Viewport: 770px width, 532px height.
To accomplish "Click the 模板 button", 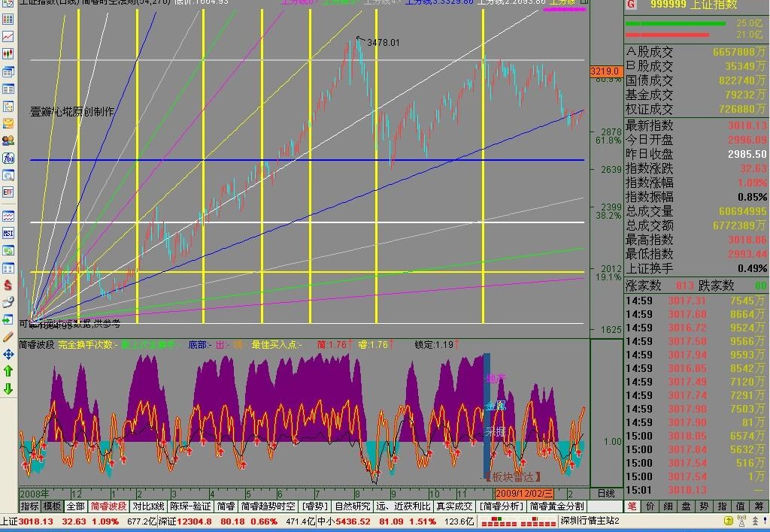I will tap(52, 506).
